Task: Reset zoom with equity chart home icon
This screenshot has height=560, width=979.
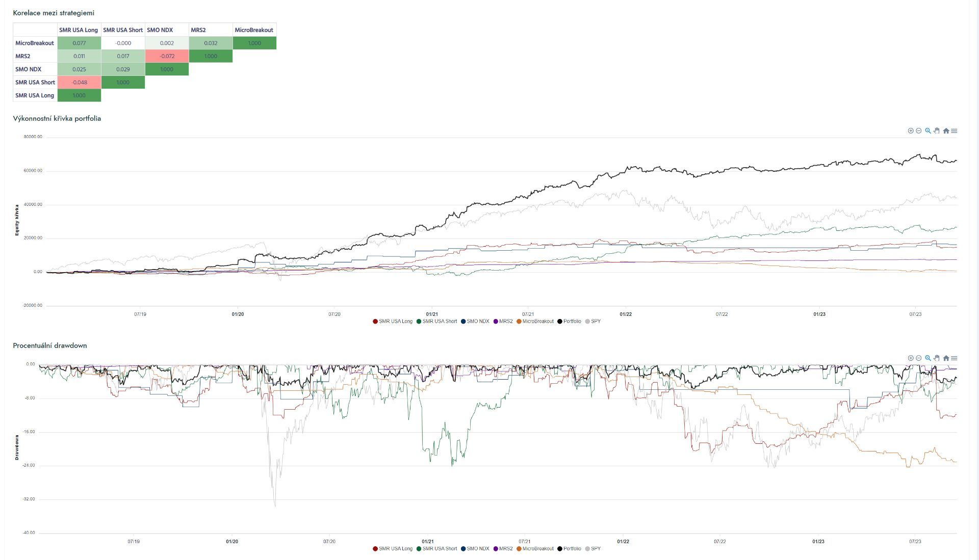Action: point(946,131)
